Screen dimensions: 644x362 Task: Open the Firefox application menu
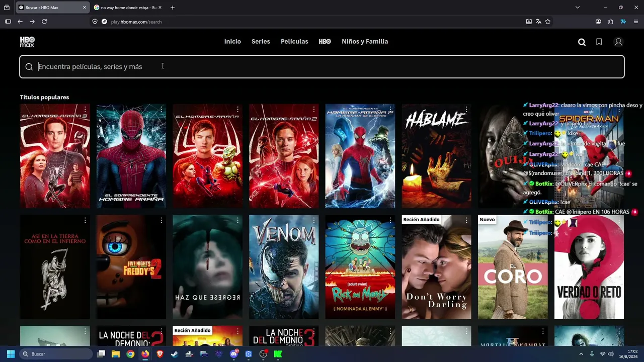636,22
